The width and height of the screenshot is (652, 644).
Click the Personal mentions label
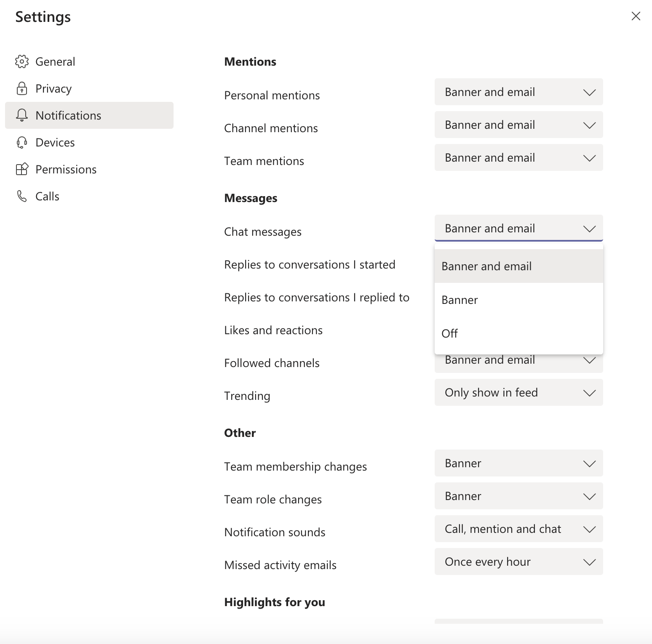pyautogui.click(x=272, y=96)
